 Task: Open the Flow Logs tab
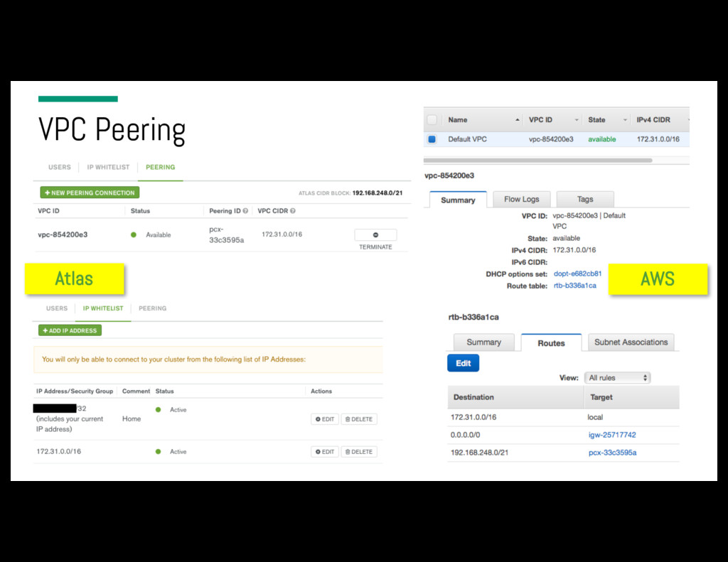(521, 199)
